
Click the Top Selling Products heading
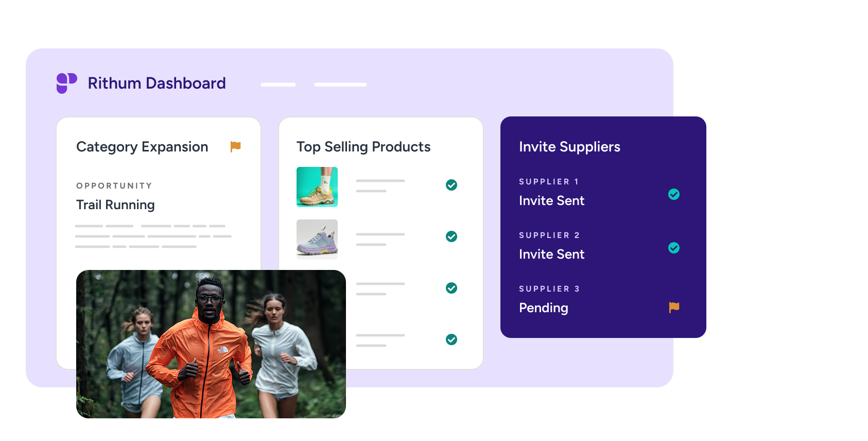click(x=363, y=147)
